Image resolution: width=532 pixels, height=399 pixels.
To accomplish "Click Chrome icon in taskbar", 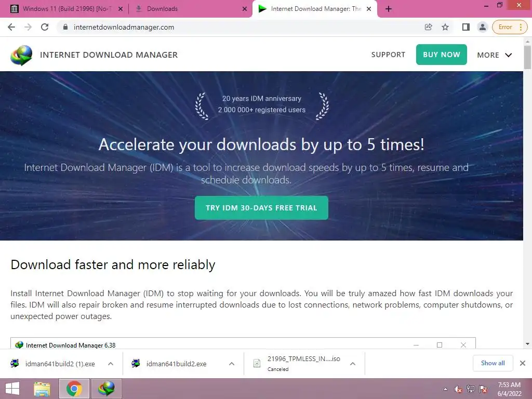I will [74, 389].
